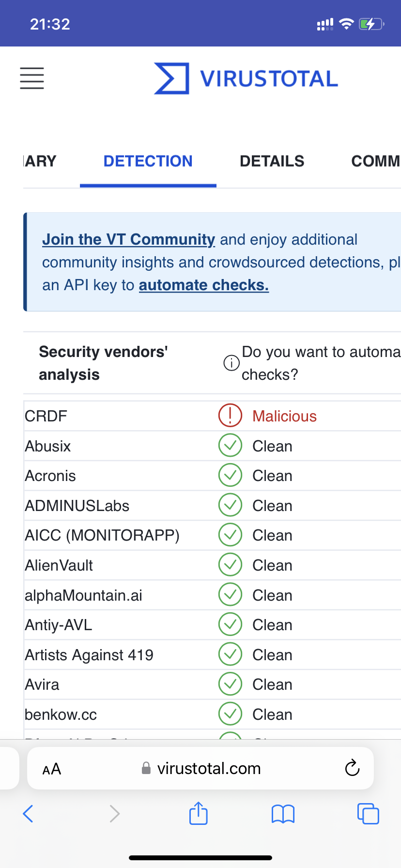This screenshot has width=401, height=868.
Task: Tap the Safari forward arrow
Action: tap(114, 814)
